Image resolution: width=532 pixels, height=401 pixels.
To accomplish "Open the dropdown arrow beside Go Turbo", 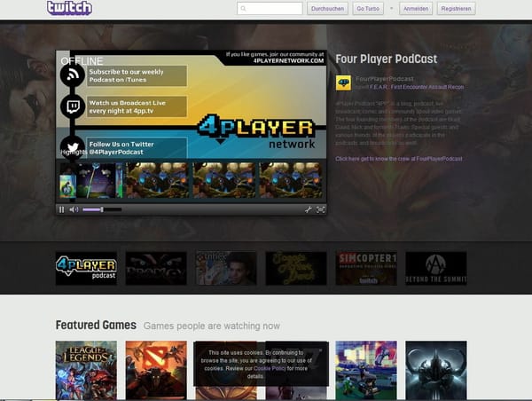I will coord(391,9).
